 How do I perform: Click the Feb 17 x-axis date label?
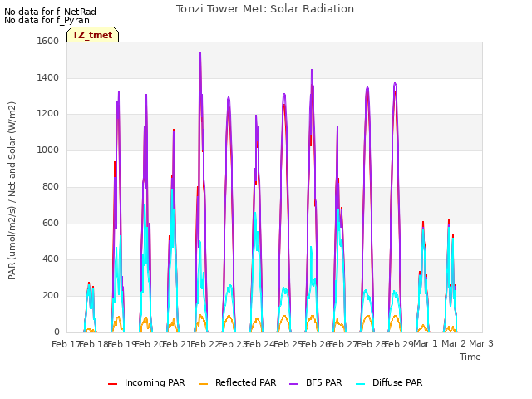coord(66,344)
